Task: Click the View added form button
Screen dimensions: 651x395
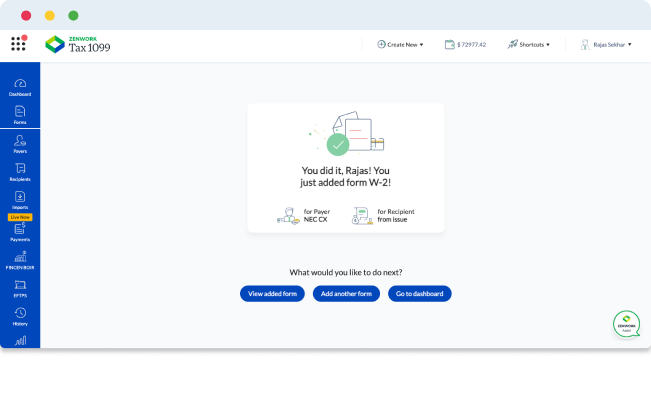Action: 272,294
